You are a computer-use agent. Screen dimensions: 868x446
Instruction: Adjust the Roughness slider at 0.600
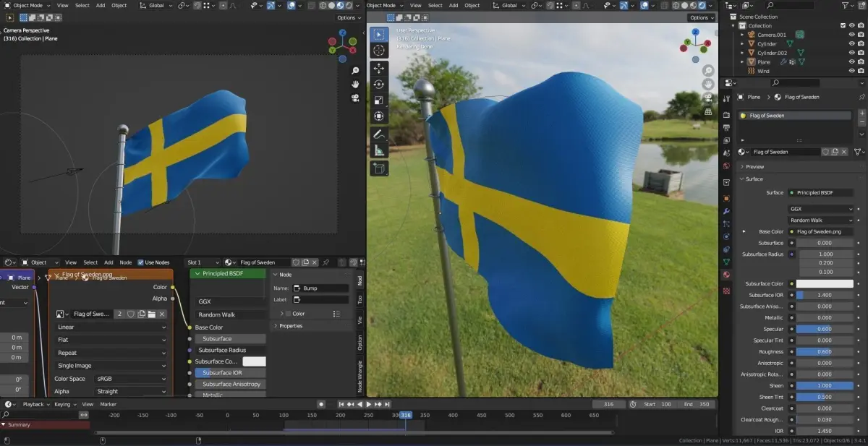[825, 352]
